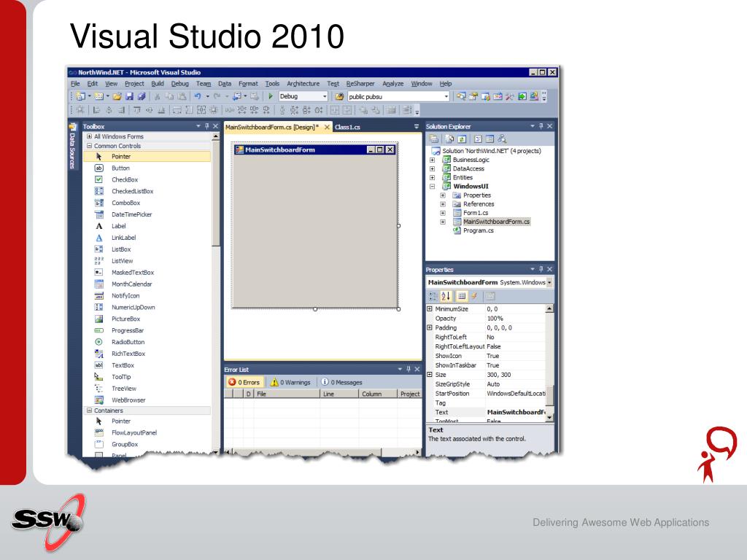The width and height of the screenshot is (747, 560).
Task: Click the New Project toolbar icon
Action: click(80, 96)
